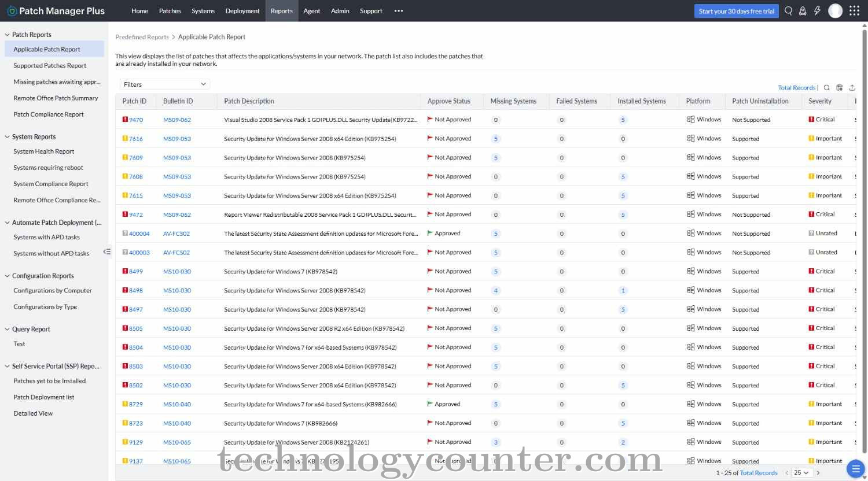Open the floating blue menu button
Screen dimensions: 868x481
click(855, 469)
